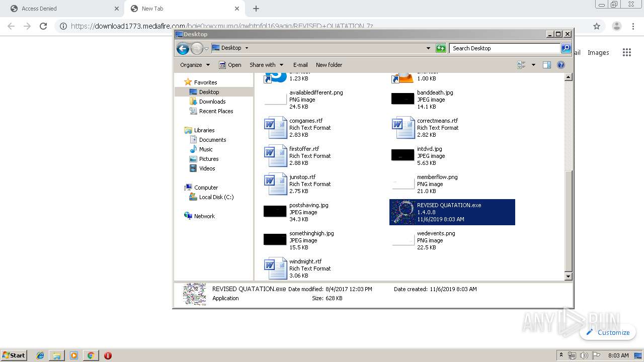This screenshot has width=644, height=362.
Task: Select the comgames.rtf document icon
Action: pos(275,128)
